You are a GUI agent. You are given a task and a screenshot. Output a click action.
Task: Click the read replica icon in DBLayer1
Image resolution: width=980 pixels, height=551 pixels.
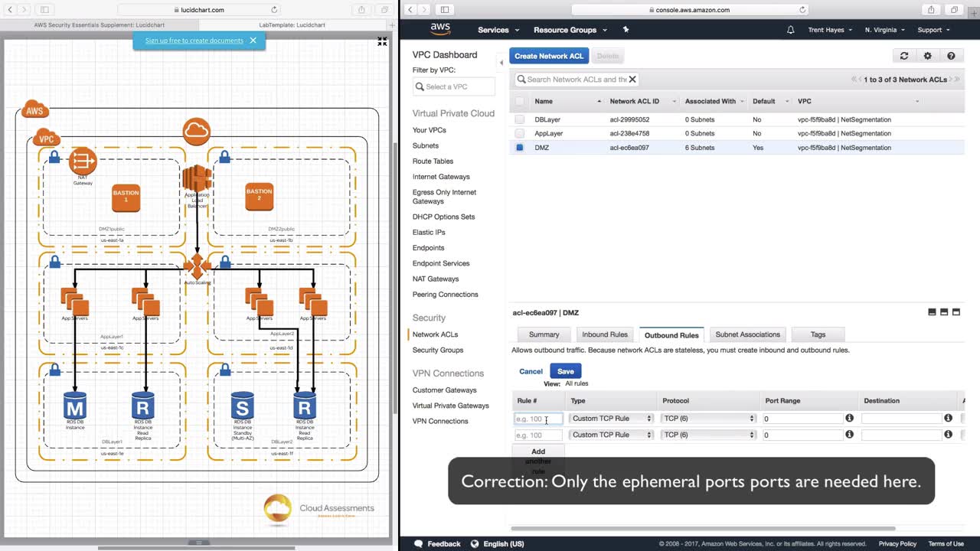click(x=143, y=405)
